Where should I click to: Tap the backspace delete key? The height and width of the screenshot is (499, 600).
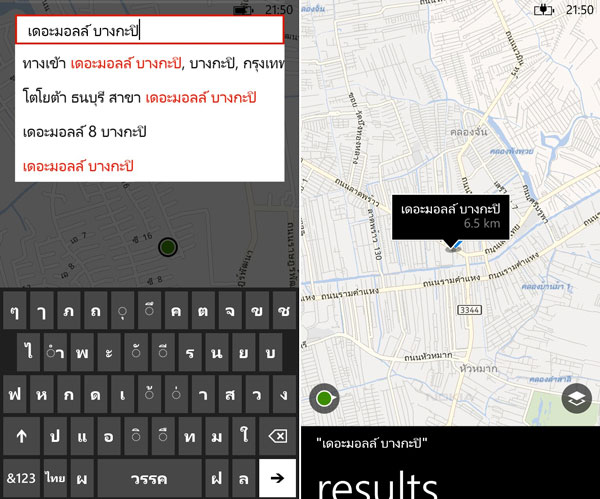pyautogui.click(x=278, y=436)
